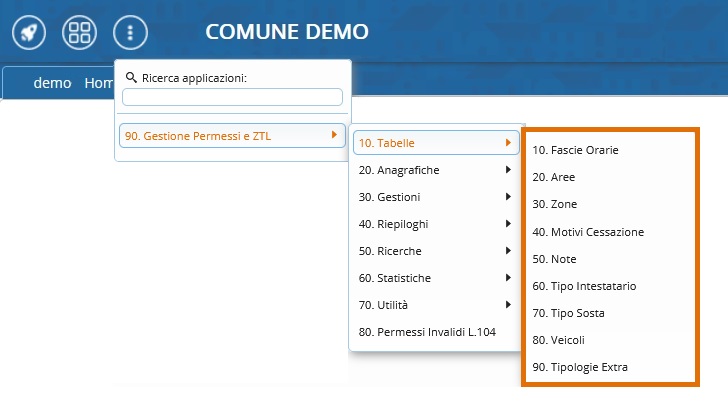
Task: Select 80. Permessi Invalidi L.104
Action: pos(427,332)
